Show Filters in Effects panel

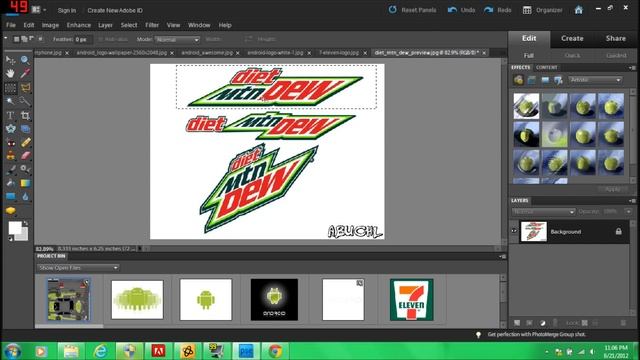(518, 80)
